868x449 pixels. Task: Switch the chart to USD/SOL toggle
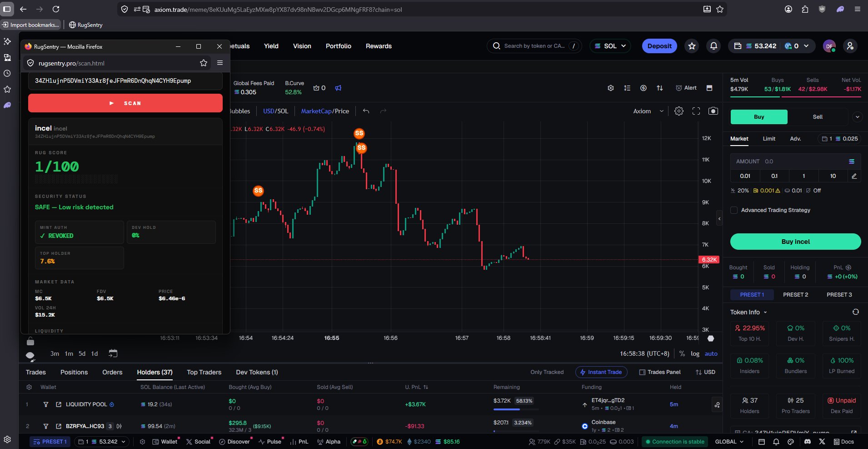coord(275,111)
